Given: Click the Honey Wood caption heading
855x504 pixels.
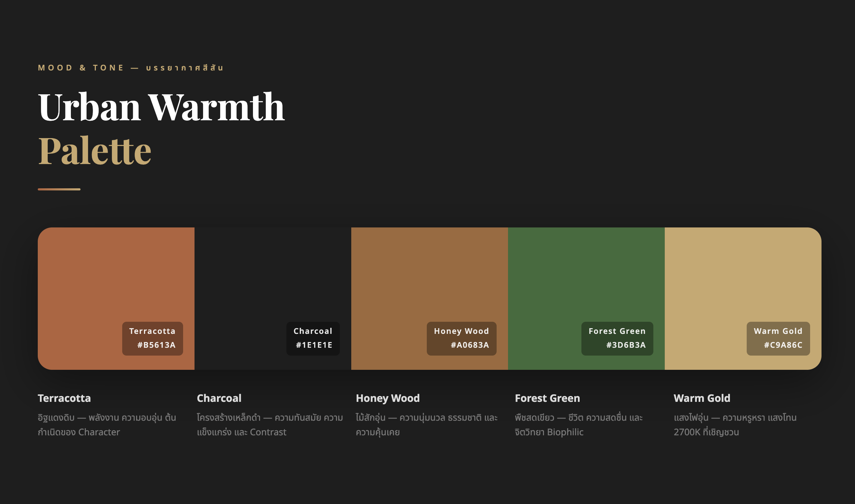Looking at the screenshot, I should tap(388, 398).
